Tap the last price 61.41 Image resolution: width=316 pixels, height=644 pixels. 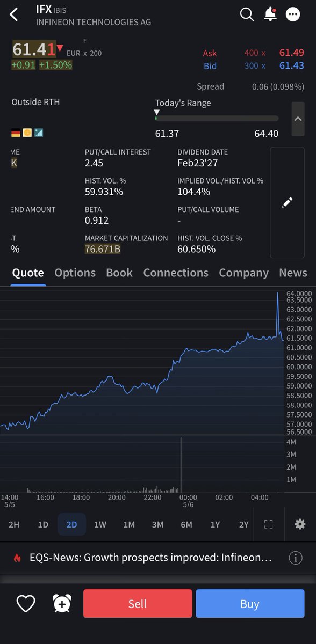coord(34,49)
